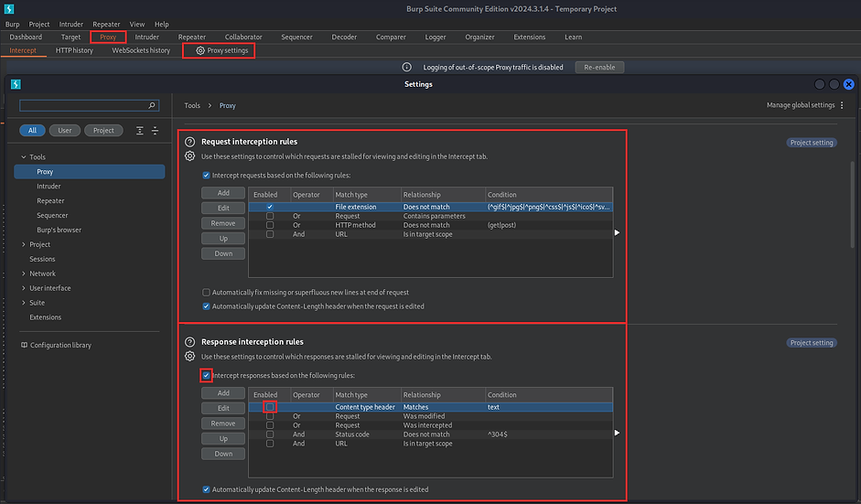The height and width of the screenshot is (504, 861).
Task: Select Intruder in the settings tree
Action: click(48, 186)
